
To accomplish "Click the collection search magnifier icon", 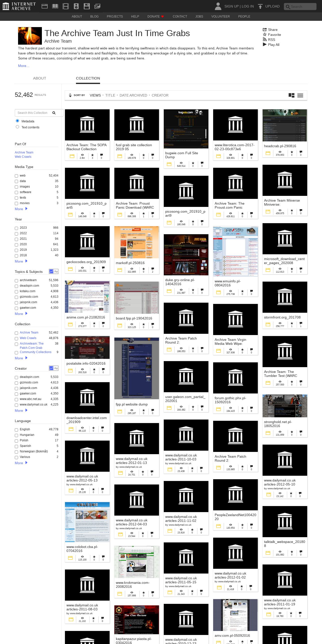I will (x=54, y=113).
